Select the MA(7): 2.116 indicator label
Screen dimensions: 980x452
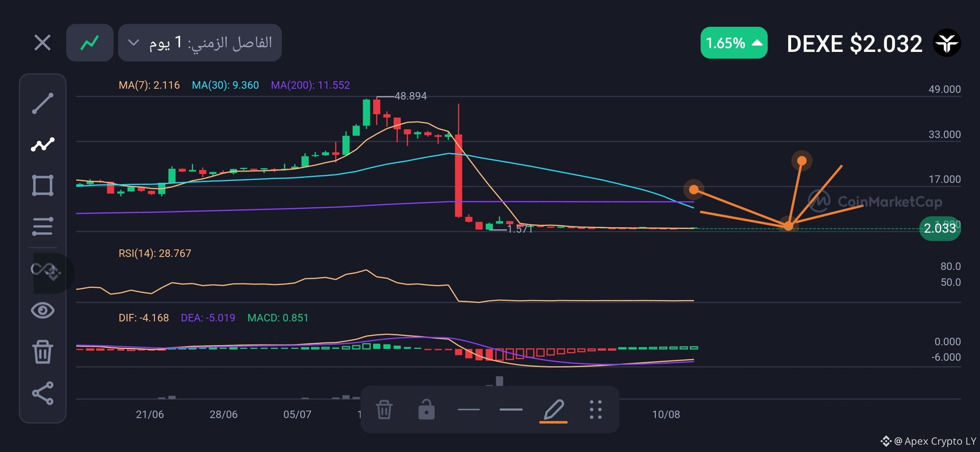tap(149, 85)
